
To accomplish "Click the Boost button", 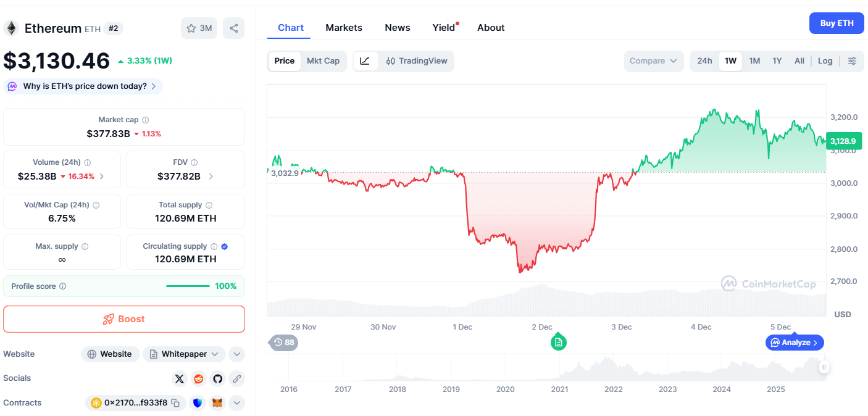I will click(x=124, y=319).
